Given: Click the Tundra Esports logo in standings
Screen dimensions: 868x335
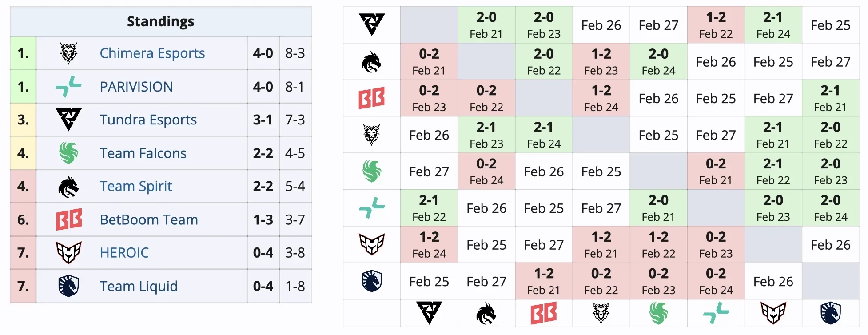Looking at the screenshot, I should click(68, 120).
